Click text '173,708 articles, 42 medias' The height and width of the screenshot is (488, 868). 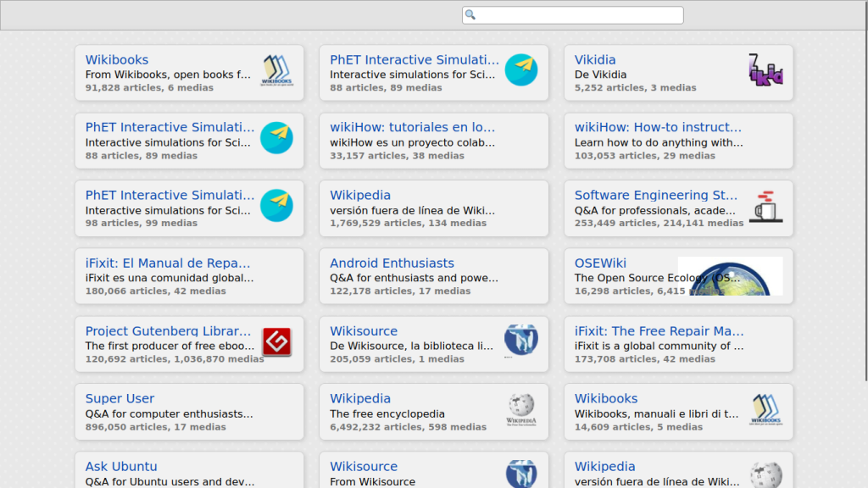click(x=645, y=359)
